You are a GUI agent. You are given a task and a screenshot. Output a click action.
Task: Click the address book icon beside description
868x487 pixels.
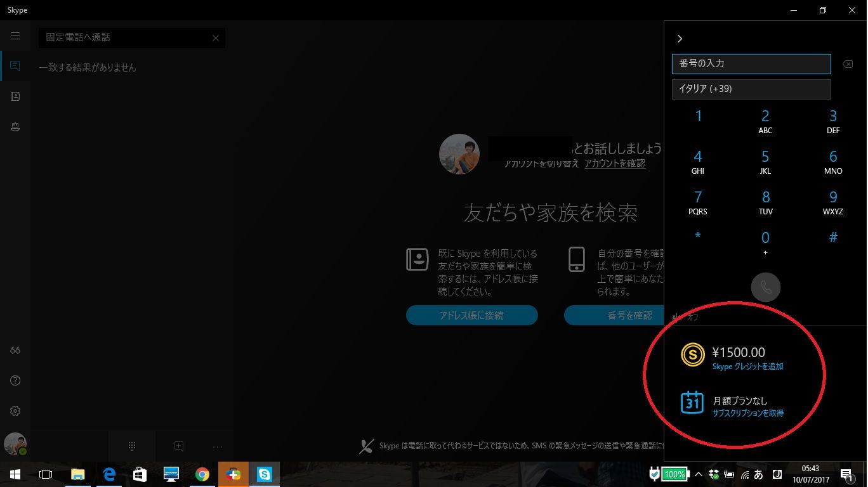tap(417, 259)
